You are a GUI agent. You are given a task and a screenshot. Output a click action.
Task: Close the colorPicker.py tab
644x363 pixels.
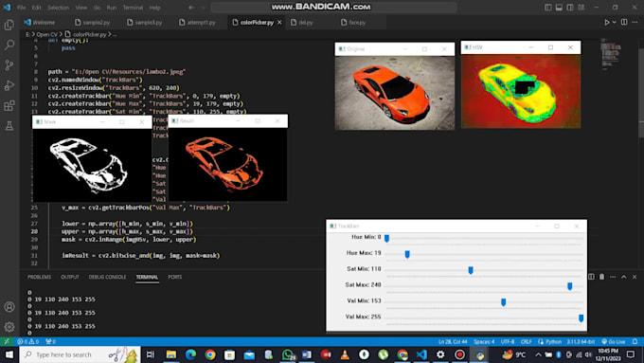tap(279, 22)
